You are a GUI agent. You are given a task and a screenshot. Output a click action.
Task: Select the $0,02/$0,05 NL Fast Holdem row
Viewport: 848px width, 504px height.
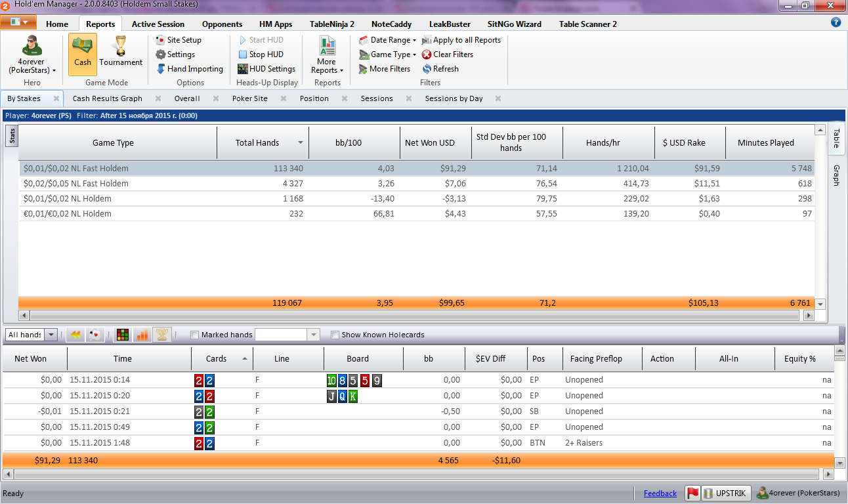click(417, 184)
